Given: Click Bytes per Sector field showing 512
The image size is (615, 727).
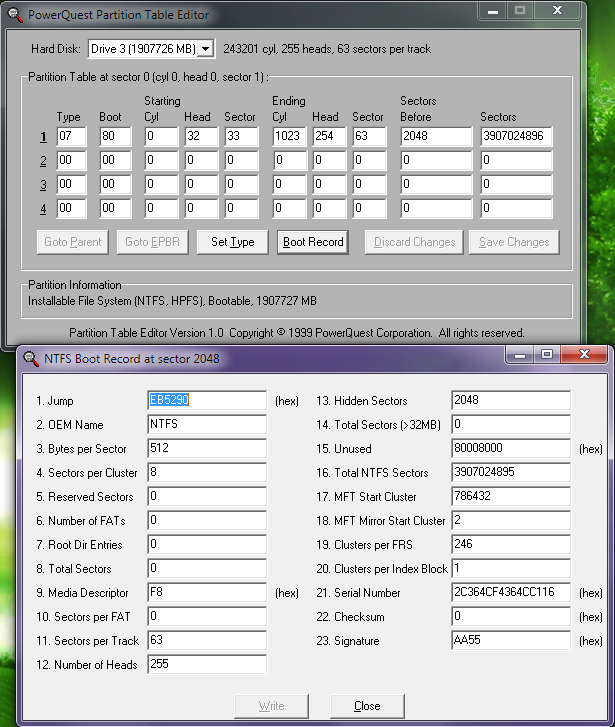Looking at the screenshot, I should point(207,448).
